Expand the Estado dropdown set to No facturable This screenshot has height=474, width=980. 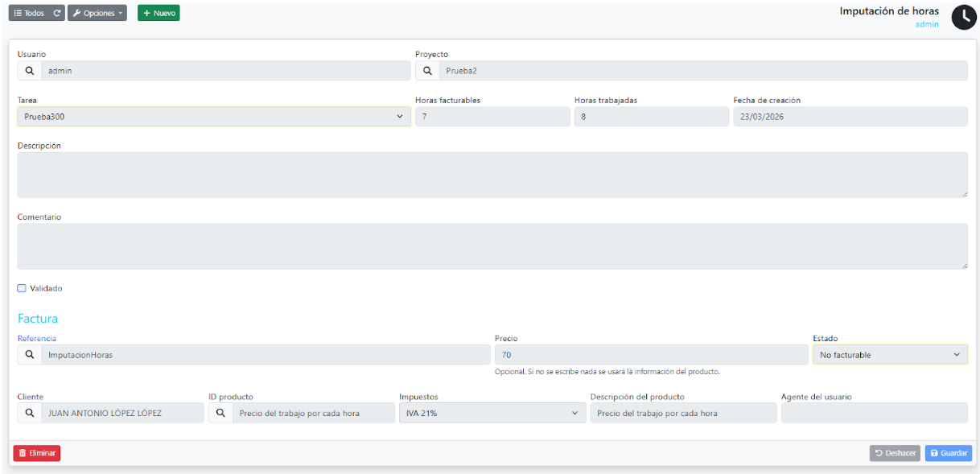coord(889,355)
